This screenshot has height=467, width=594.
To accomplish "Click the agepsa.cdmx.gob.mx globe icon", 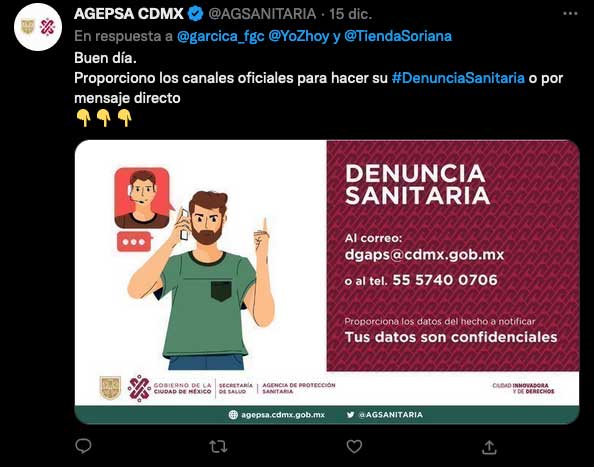I will click(233, 415).
